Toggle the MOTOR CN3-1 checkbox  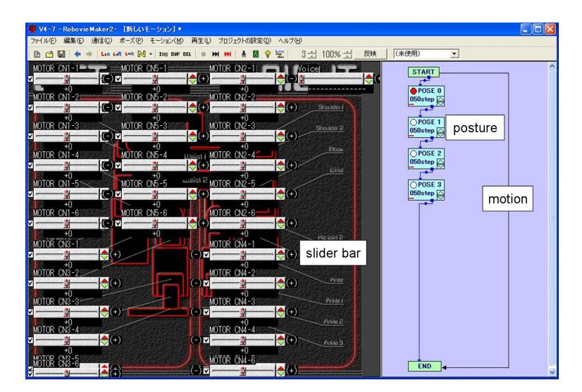click(30, 255)
